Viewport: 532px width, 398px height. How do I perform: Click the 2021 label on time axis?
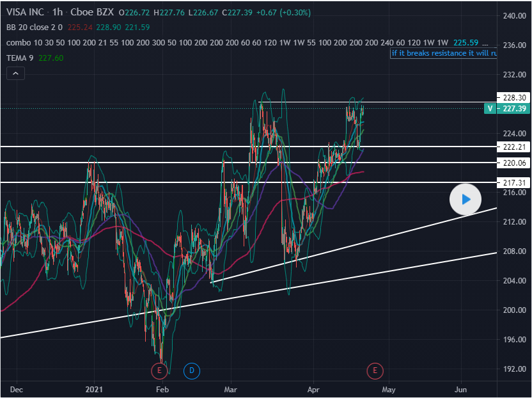(94, 388)
